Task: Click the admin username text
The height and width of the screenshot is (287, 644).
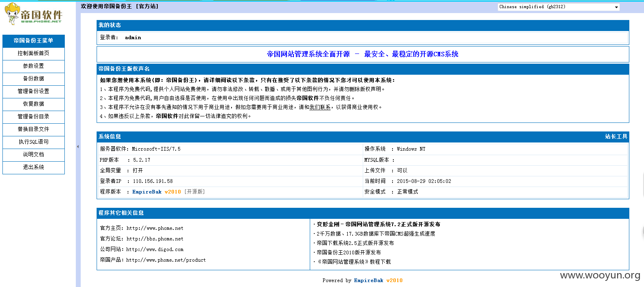Action: (133, 38)
